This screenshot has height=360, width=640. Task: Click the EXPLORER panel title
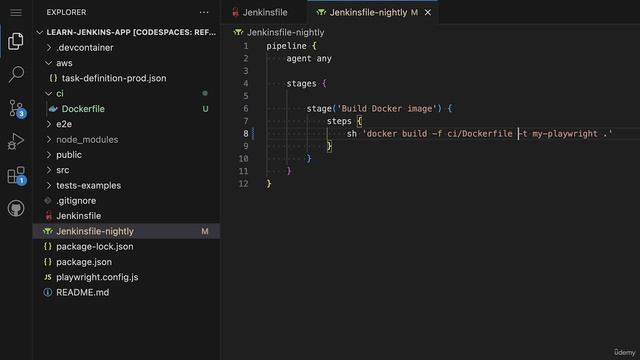tap(67, 13)
